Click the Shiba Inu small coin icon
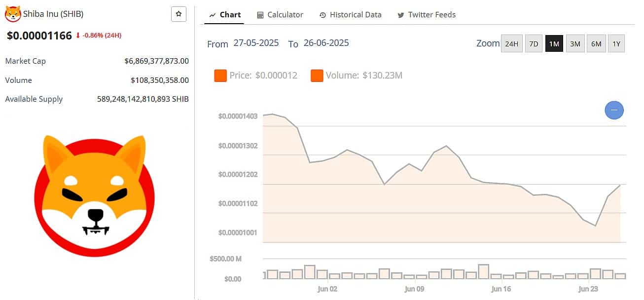This screenshot has width=644, height=300. click(13, 14)
